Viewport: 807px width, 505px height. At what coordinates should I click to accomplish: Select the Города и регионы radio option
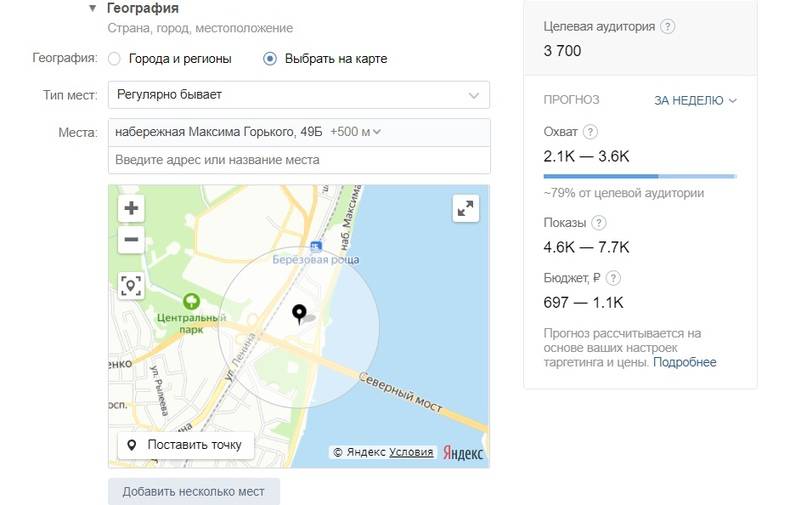tap(114, 59)
